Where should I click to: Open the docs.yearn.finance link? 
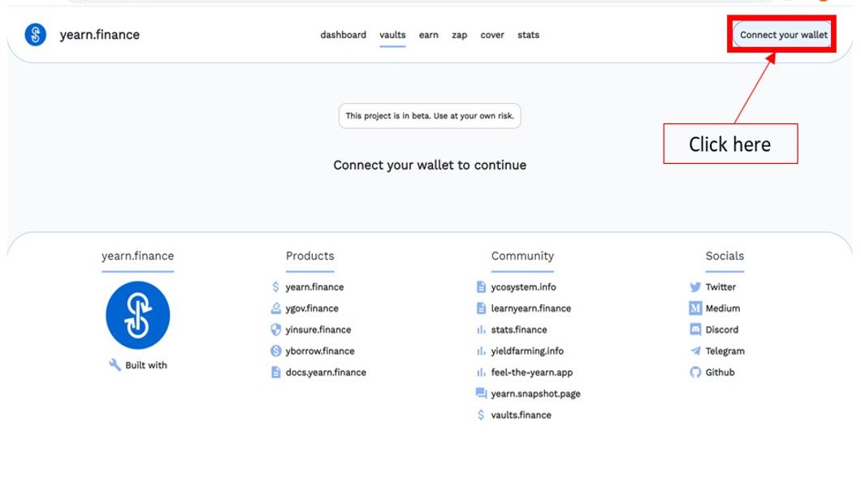click(326, 373)
